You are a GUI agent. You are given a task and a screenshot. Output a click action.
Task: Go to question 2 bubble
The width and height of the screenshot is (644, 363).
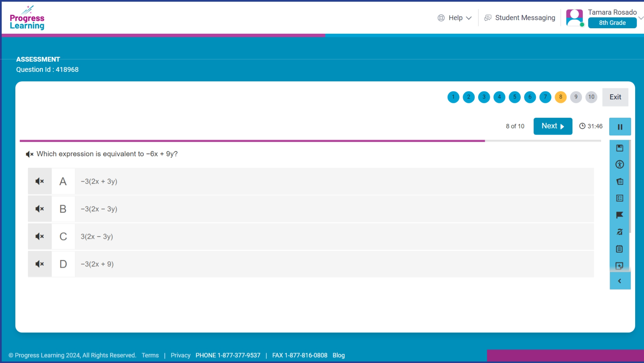tap(469, 97)
